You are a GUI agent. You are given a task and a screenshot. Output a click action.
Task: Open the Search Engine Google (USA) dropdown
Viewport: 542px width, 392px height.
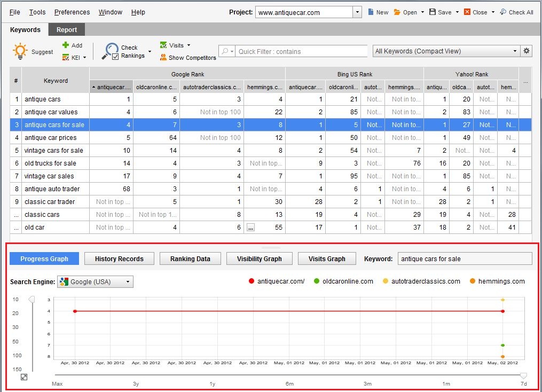(x=95, y=282)
